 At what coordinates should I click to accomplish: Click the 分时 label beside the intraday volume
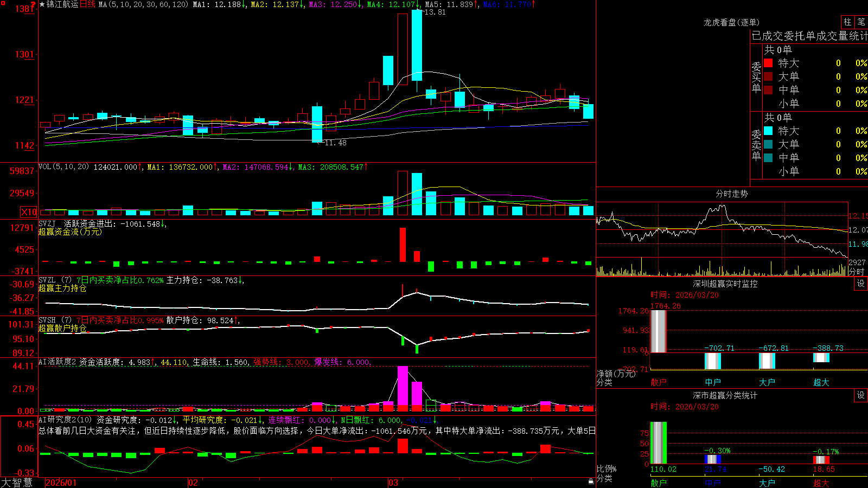tap(857, 272)
